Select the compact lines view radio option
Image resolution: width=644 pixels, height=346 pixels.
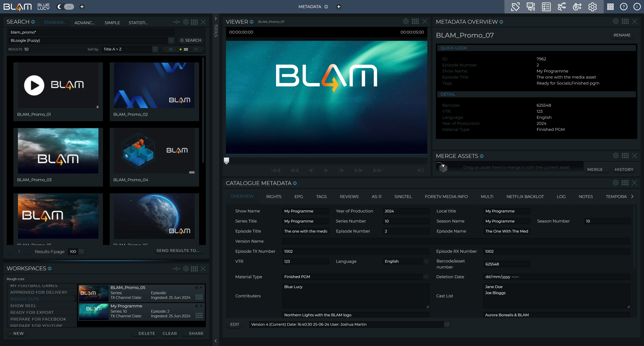[201, 49]
